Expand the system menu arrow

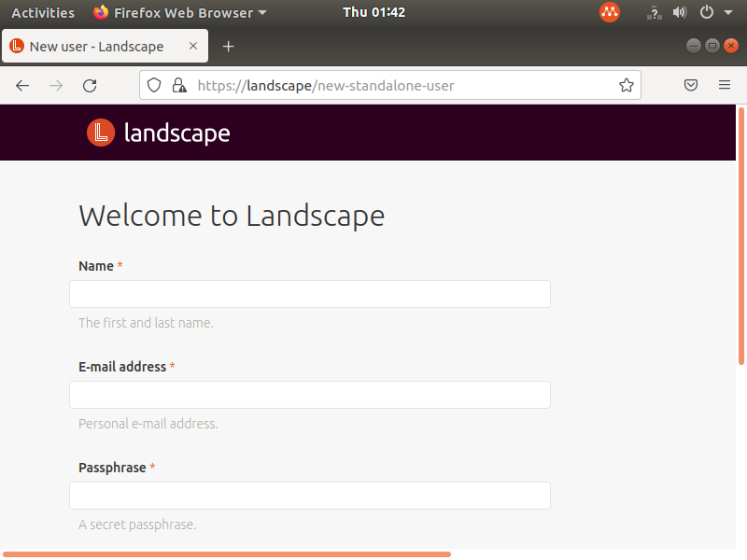click(x=728, y=13)
